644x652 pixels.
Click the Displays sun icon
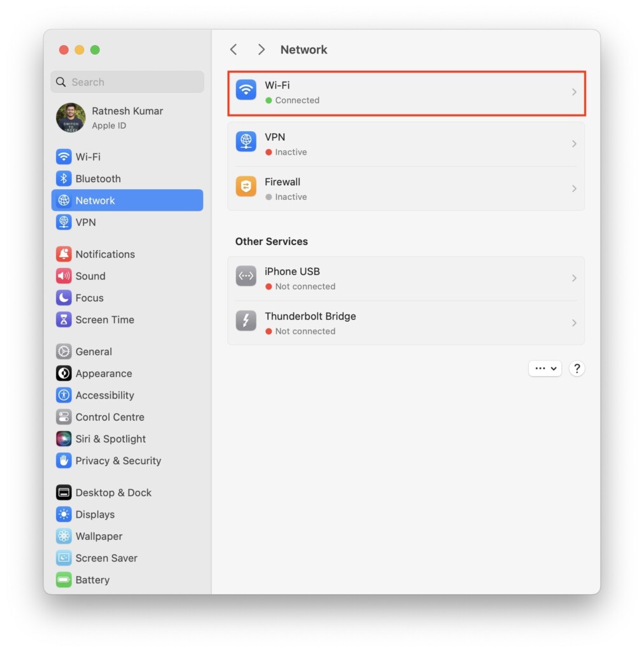click(64, 514)
